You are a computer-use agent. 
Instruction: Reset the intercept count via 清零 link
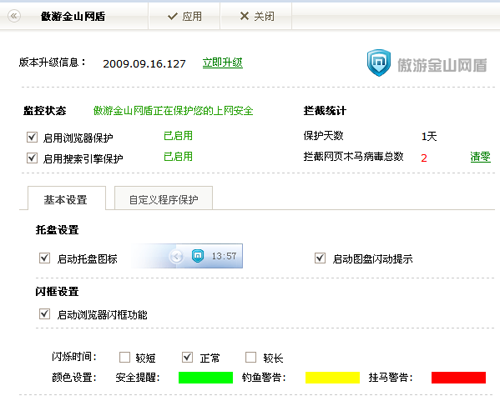[480, 157]
